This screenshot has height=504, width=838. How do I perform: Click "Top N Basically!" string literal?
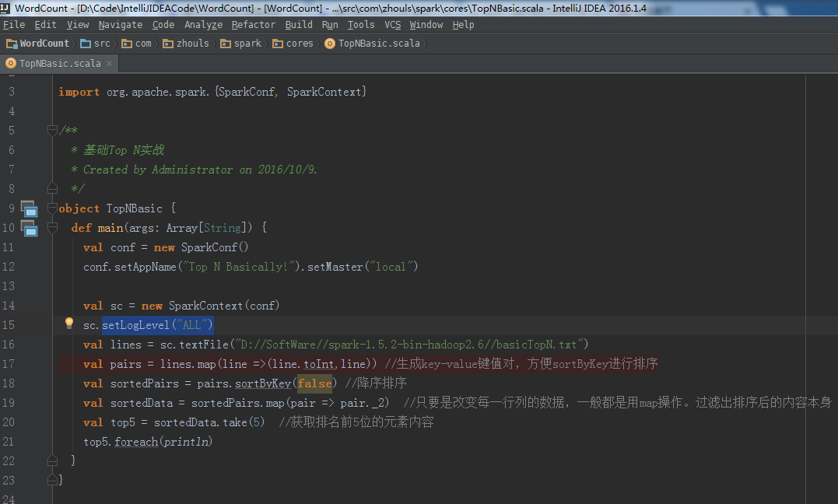[237, 267]
